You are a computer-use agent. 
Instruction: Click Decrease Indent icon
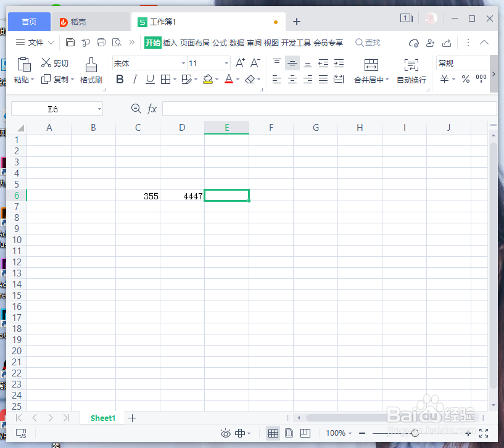tap(323, 63)
